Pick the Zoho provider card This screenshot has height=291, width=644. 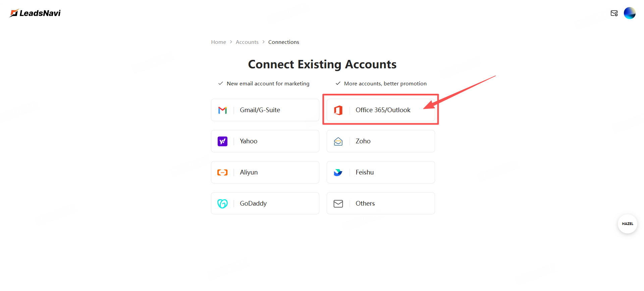click(x=381, y=141)
